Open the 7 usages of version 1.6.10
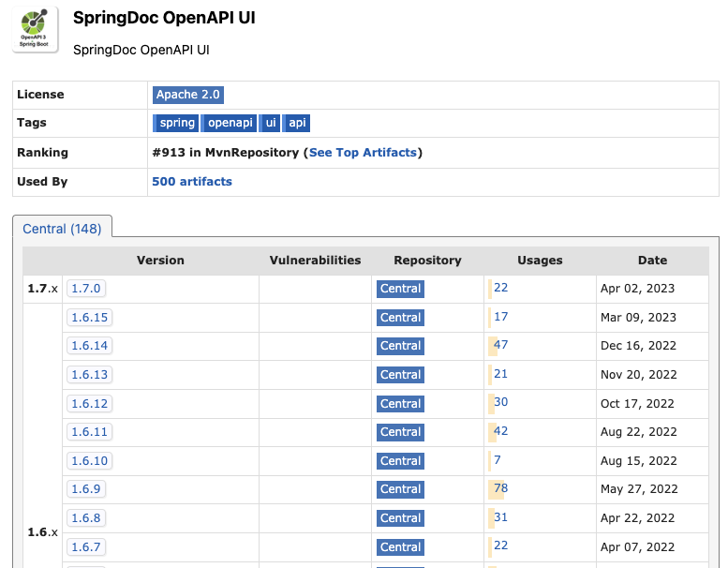 (498, 460)
